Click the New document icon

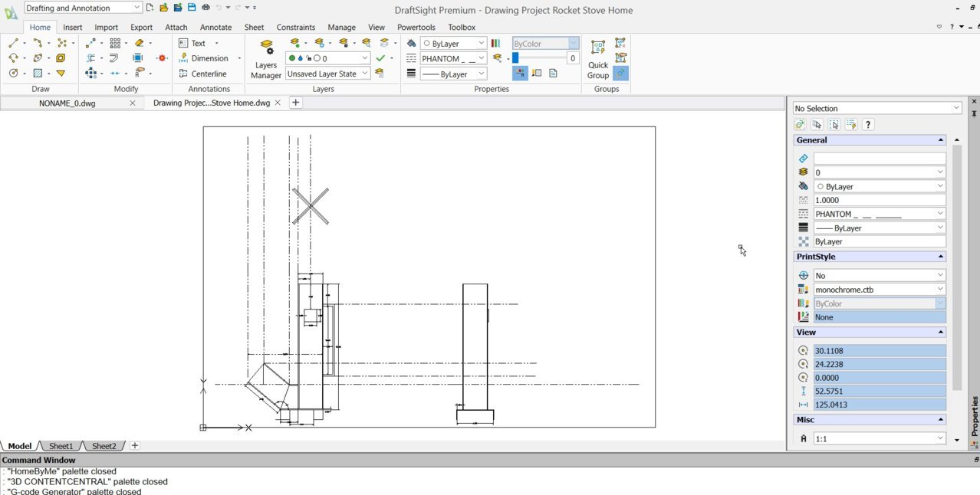150,8
